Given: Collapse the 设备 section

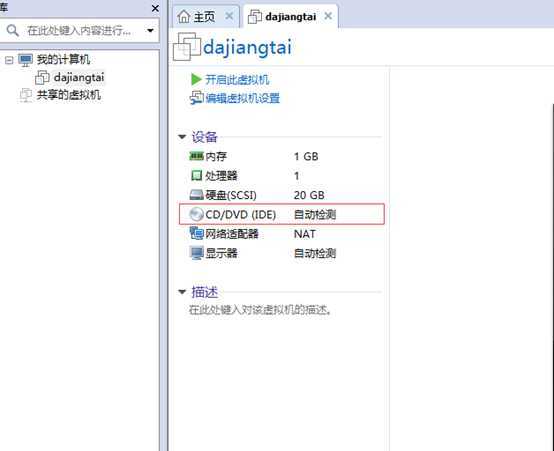Looking at the screenshot, I should point(182,137).
